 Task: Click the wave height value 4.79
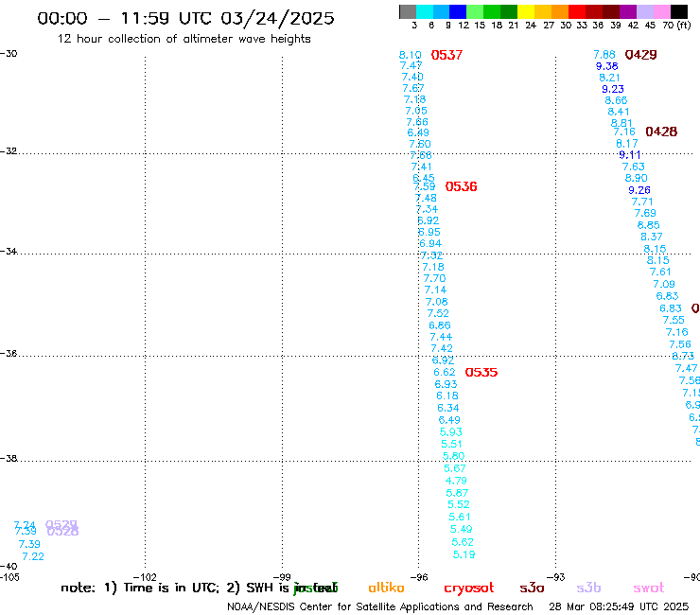point(456,481)
